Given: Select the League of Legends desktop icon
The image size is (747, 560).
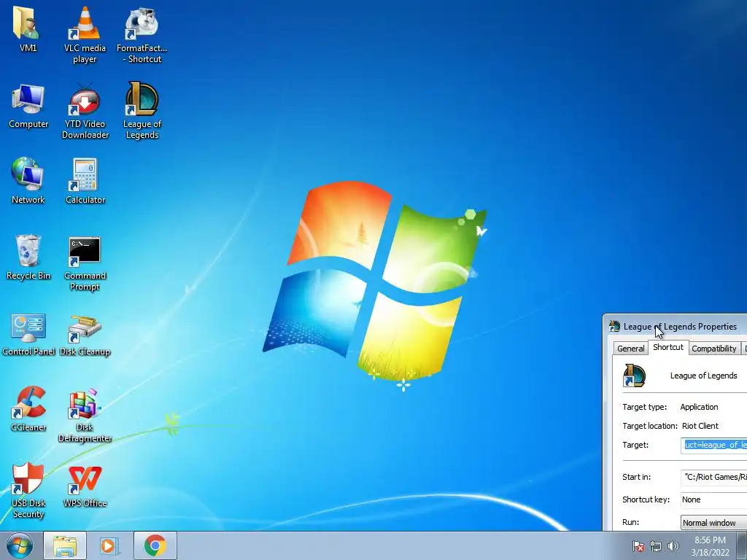Looking at the screenshot, I should coord(142,111).
